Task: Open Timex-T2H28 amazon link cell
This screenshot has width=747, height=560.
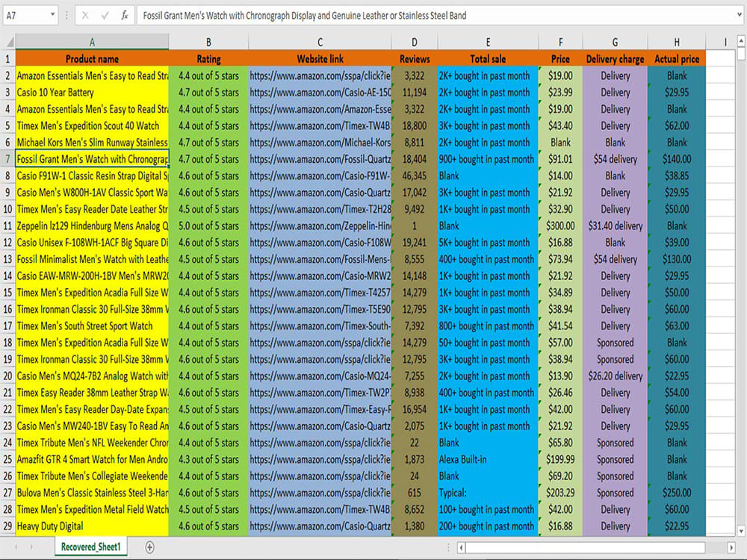Action: coord(320,209)
